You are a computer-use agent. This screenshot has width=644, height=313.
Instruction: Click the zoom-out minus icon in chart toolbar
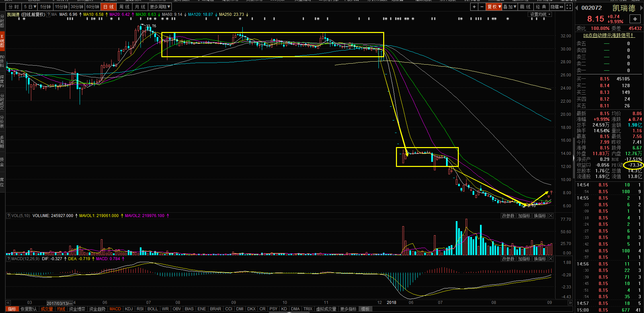point(482,7)
